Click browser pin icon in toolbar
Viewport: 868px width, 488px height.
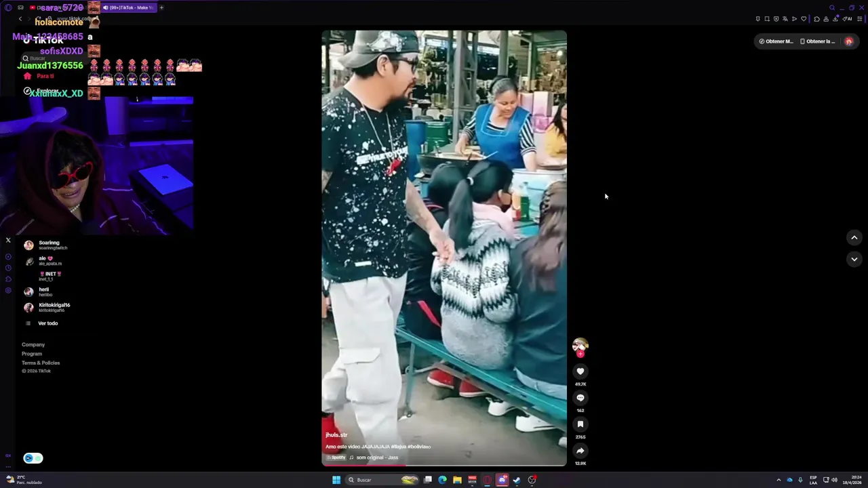pos(758,19)
